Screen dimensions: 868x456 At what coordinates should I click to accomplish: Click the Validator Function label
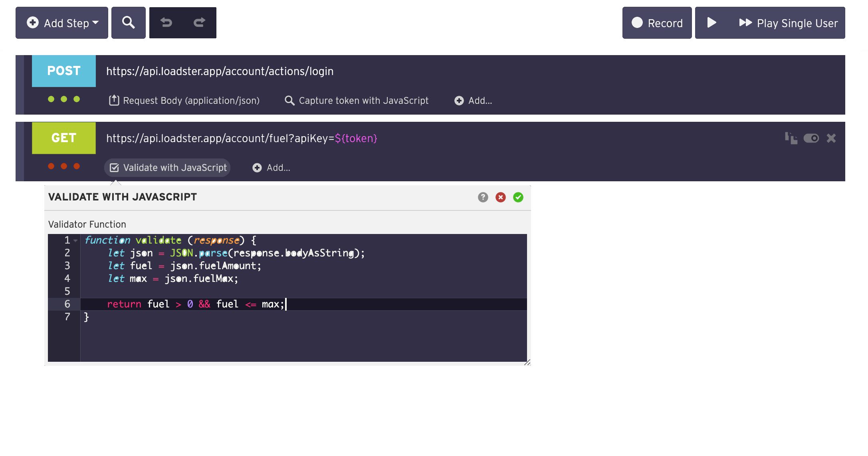pyautogui.click(x=87, y=224)
